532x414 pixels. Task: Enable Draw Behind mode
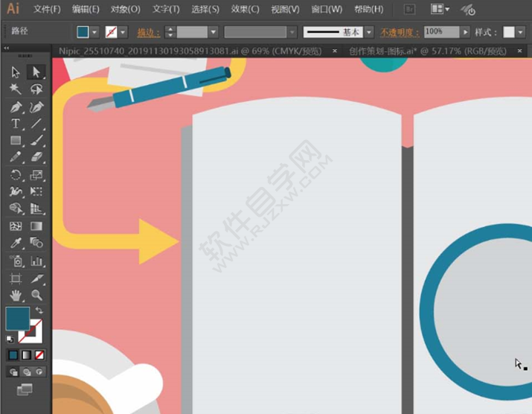tap(27, 372)
